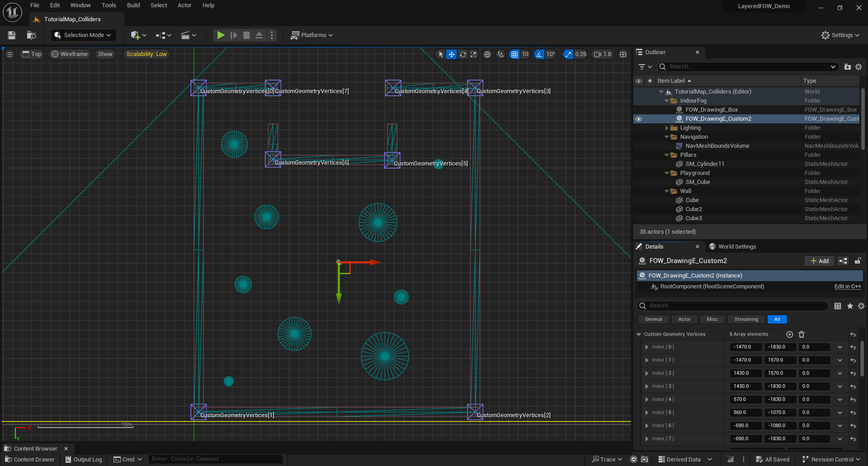
Task: Open the viewport hamburger options menu
Action: [x=9, y=54]
